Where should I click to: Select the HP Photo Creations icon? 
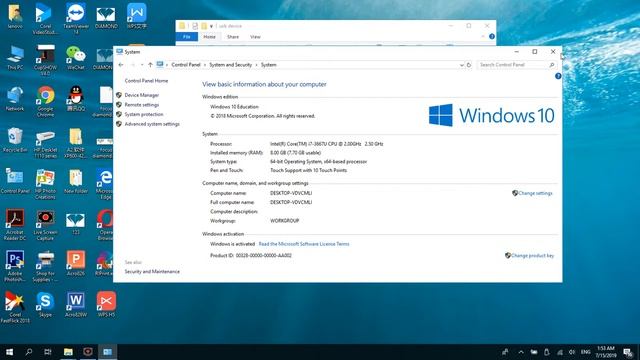pyautogui.click(x=45, y=184)
